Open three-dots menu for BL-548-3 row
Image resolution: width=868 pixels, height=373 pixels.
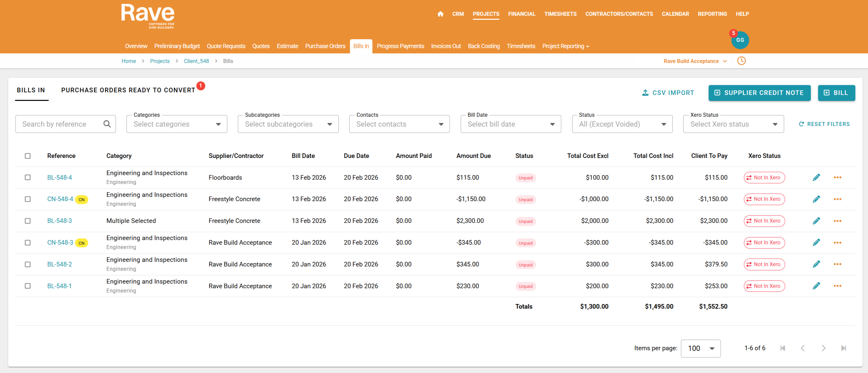[x=837, y=221]
